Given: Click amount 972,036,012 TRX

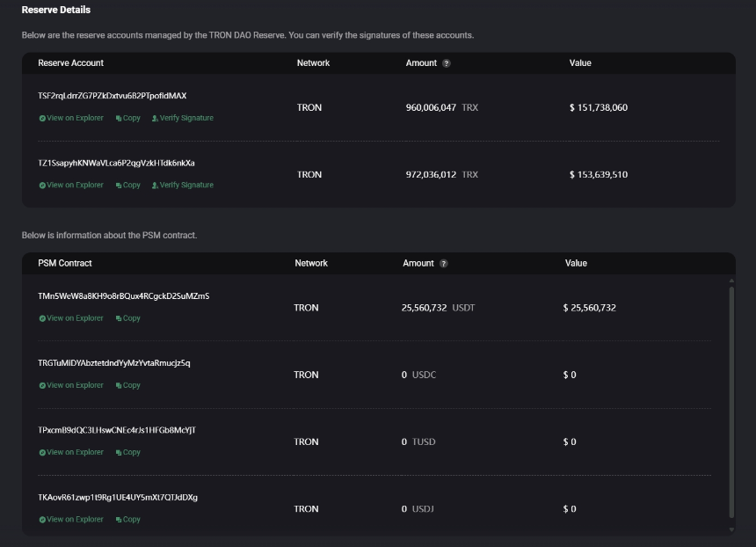Looking at the screenshot, I should point(442,175).
